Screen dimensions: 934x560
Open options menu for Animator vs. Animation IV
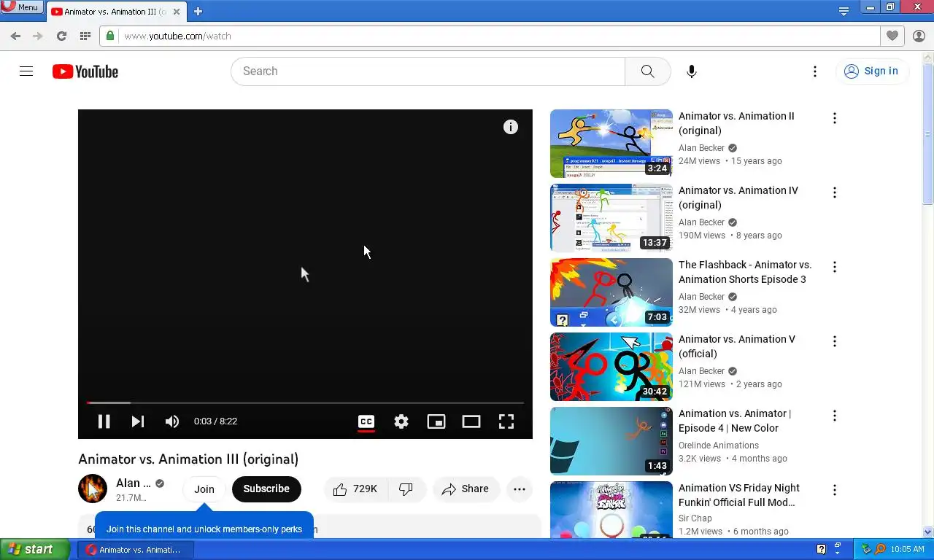(x=835, y=192)
